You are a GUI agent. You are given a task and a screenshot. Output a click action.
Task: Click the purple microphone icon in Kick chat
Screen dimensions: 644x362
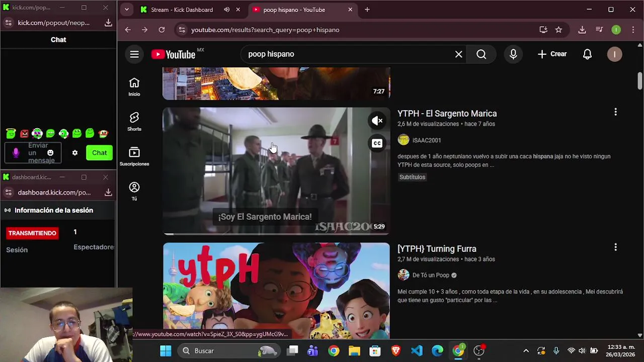pos(16,153)
